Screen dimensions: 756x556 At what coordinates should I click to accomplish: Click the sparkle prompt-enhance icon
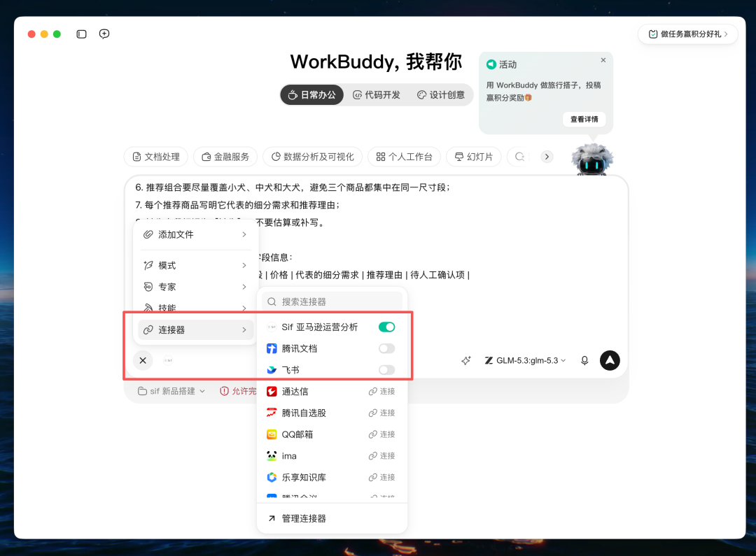(x=465, y=360)
